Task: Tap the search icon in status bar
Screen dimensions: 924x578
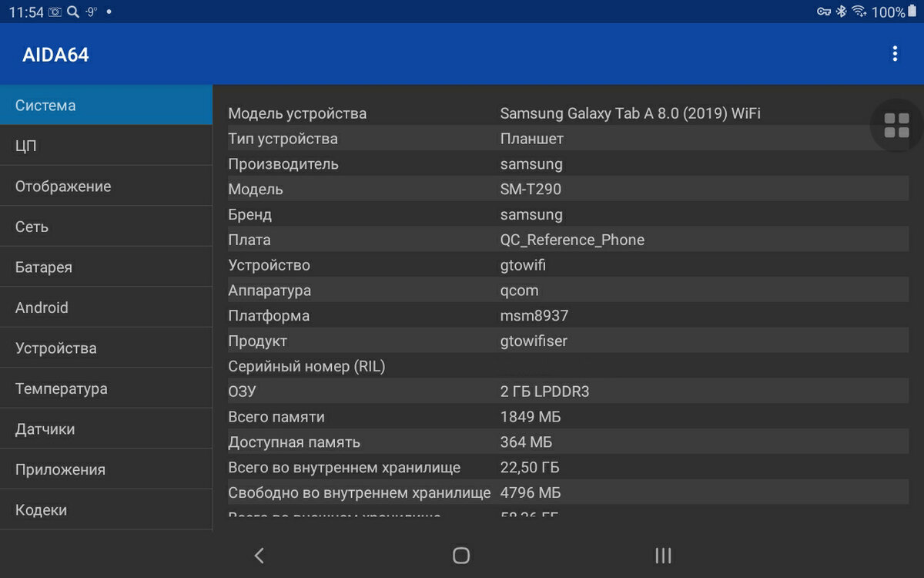Action: click(x=72, y=12)
